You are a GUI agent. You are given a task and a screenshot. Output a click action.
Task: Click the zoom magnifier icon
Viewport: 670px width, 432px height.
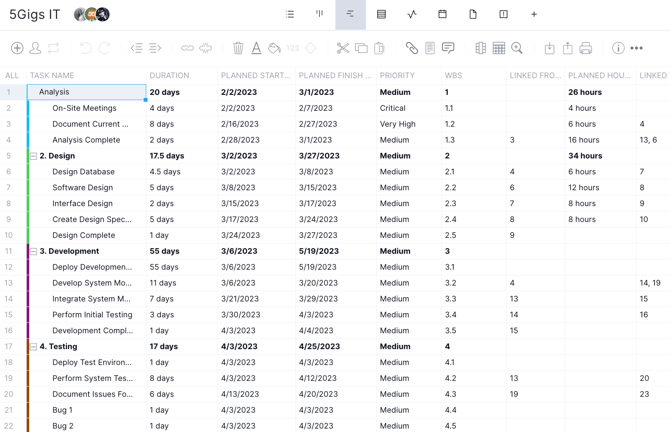coord(517,48)
